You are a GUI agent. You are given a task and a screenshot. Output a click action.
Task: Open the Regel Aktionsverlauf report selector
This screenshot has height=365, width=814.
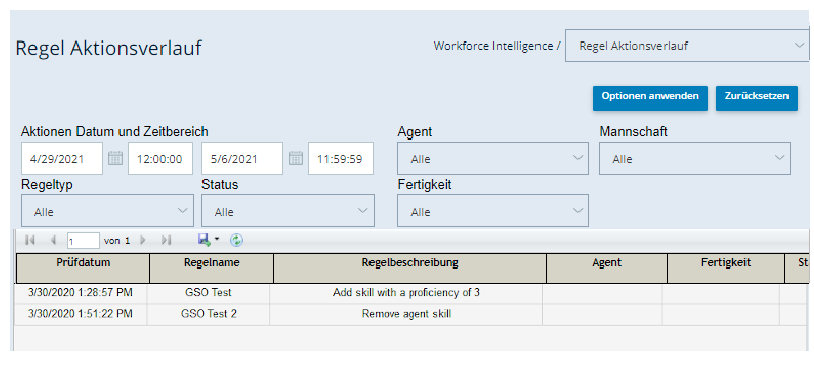tap(687, 46)
